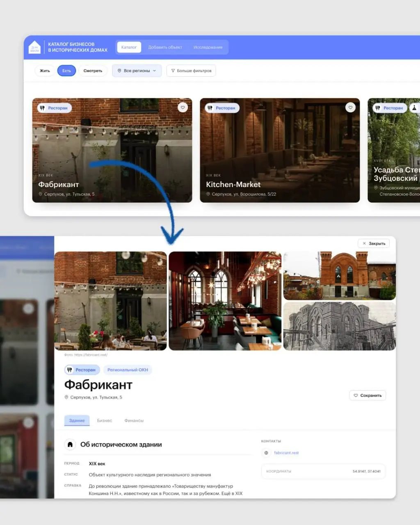Open the Фабрикант catalog card
Screen dimensions: 420x525
pos(112,150)
